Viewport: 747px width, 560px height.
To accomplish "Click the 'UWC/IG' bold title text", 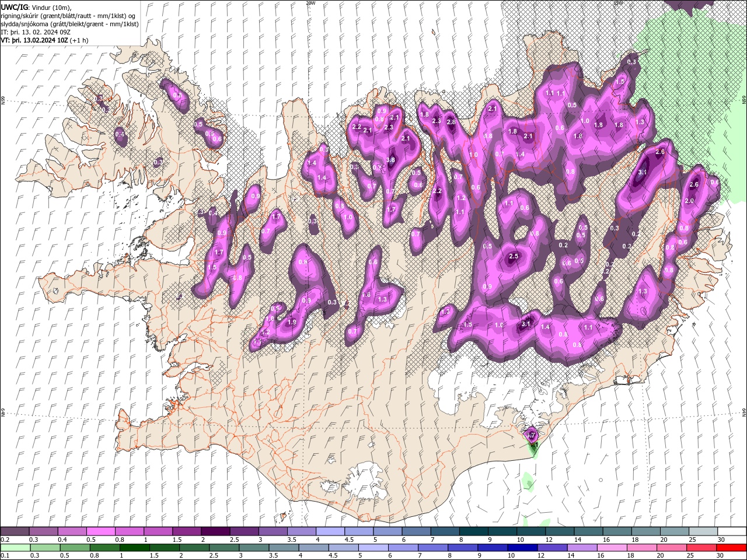I will [14, 7].
